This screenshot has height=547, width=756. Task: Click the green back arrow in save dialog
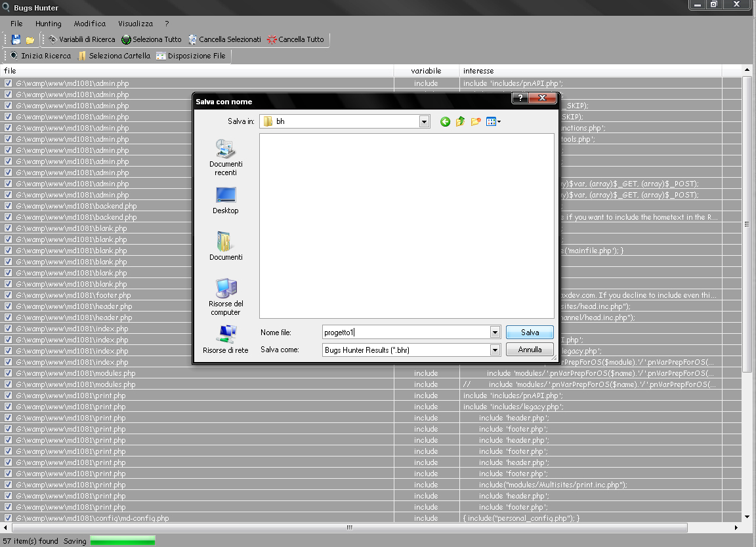[445, 121]
